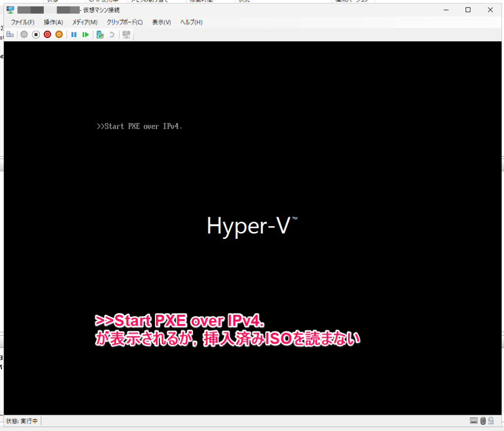Reset the VM with the green play icon

pos(85,34)
